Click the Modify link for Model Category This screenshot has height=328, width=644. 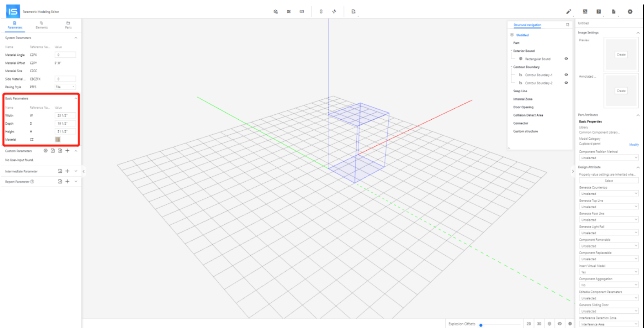point(633,145)
